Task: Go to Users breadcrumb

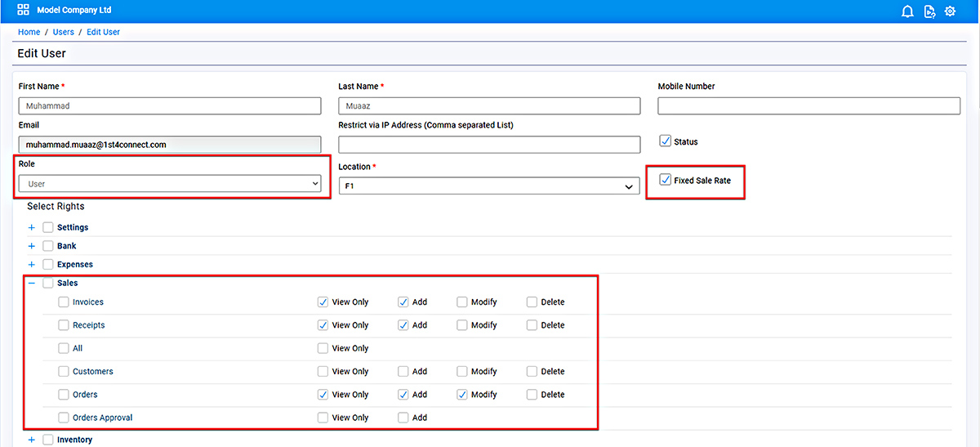Action: coord(64,32)
